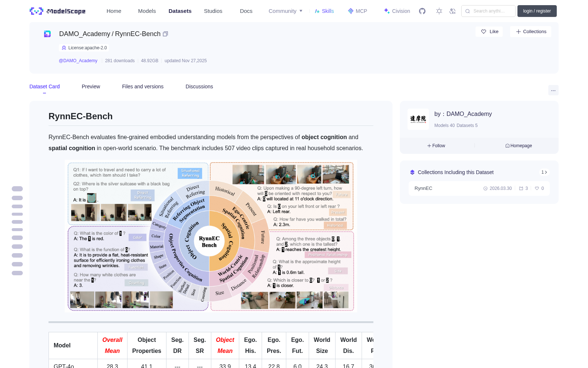Switch to the Preview tab

tap(91, 86)
